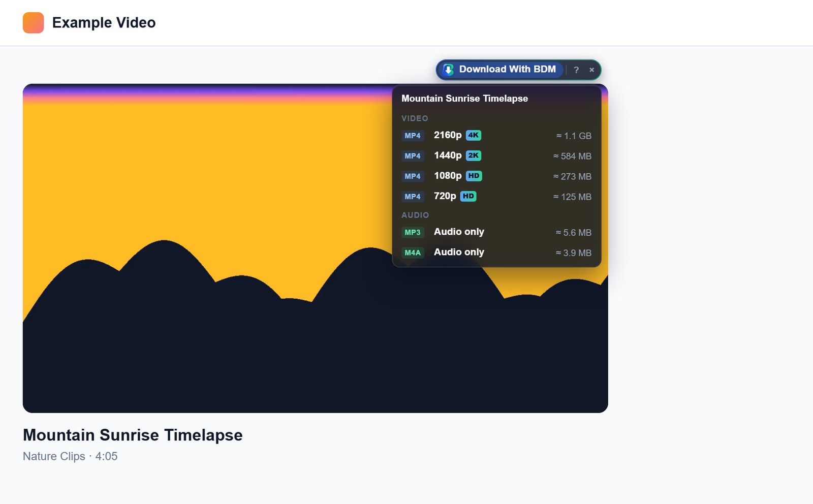Click the MP4 tag in the 720p row
Viewport: 813px width, 504px height.
tap(413, 197)
